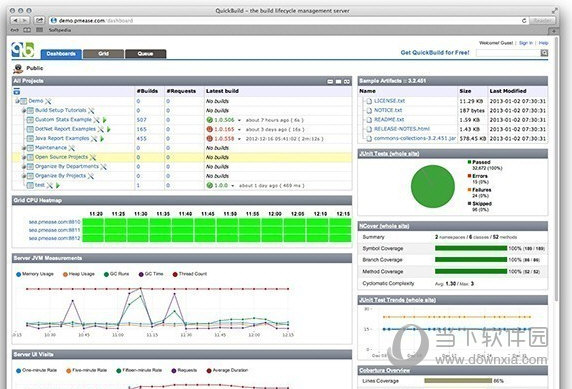Click the browser share button

pyautogui.click(x=39, y=20)
